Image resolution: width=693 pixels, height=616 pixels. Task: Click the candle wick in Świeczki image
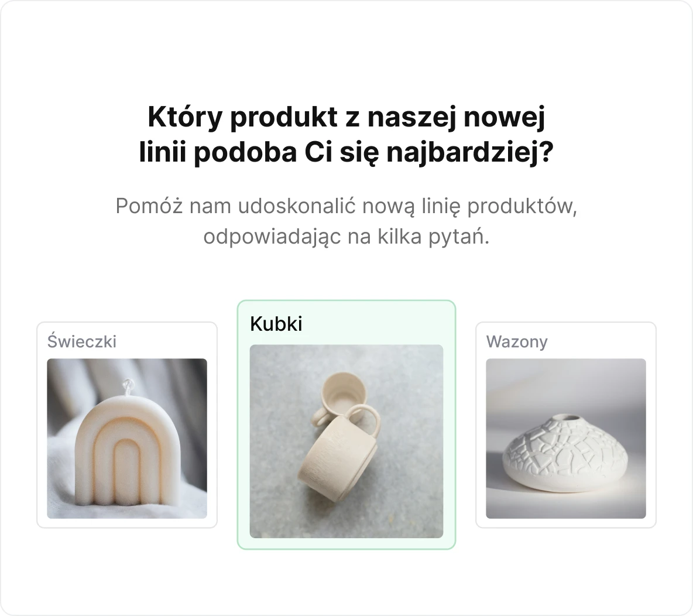tap(128, 386)
